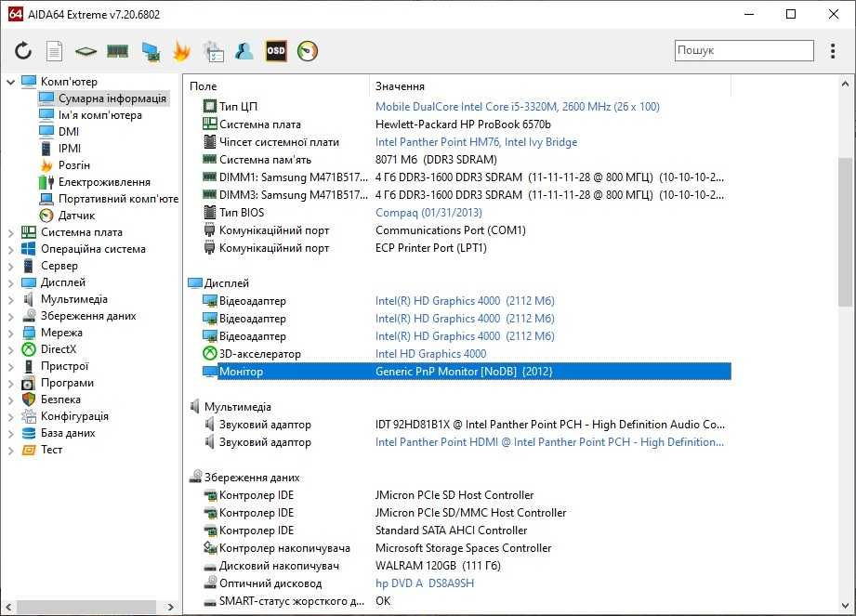The image size is (856, 616).
Task: Expand the Збереження даних tree node
Action: (10, 317)
